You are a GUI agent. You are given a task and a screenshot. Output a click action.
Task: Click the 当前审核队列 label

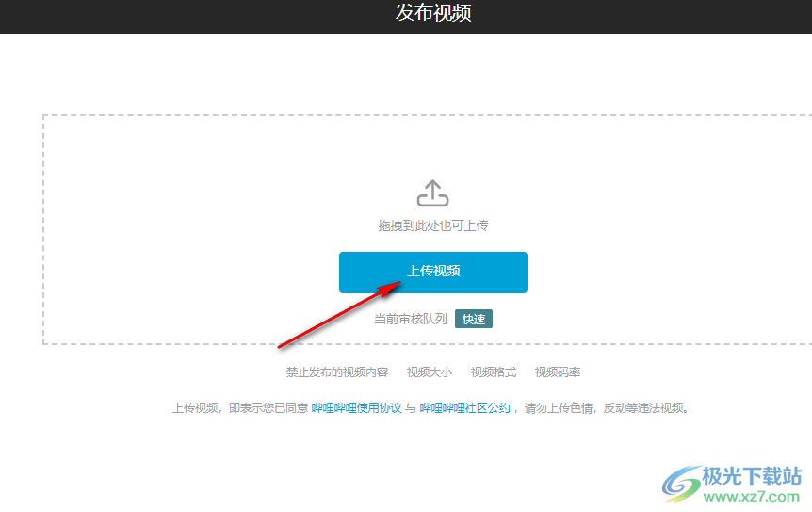coord(411,319)
